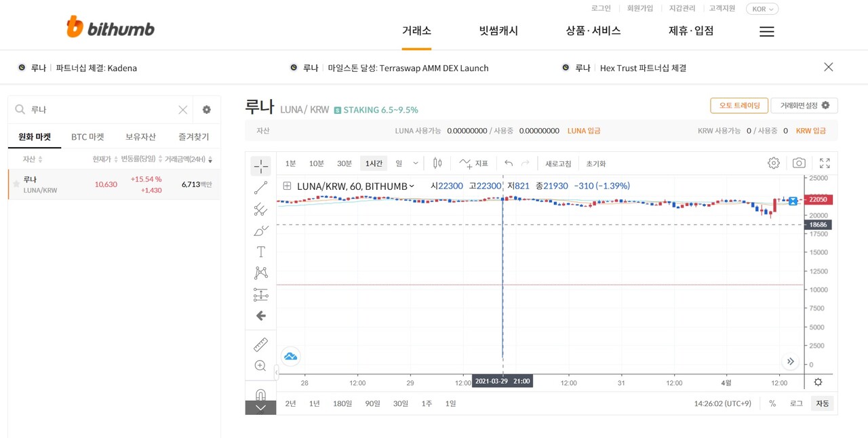Sort by 거래금액(24H)
Viewport: 868px width, 438px height.
(x=189, y=159)
